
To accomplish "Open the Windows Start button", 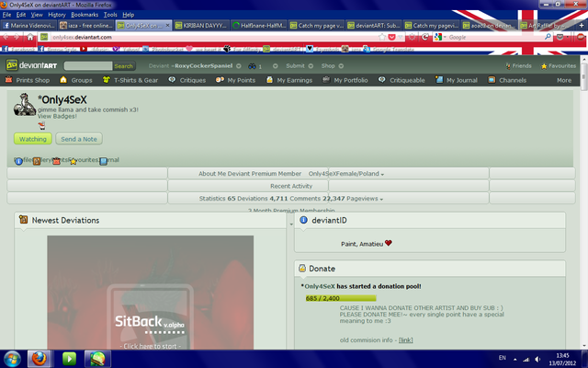I will [x=12, y=359].
